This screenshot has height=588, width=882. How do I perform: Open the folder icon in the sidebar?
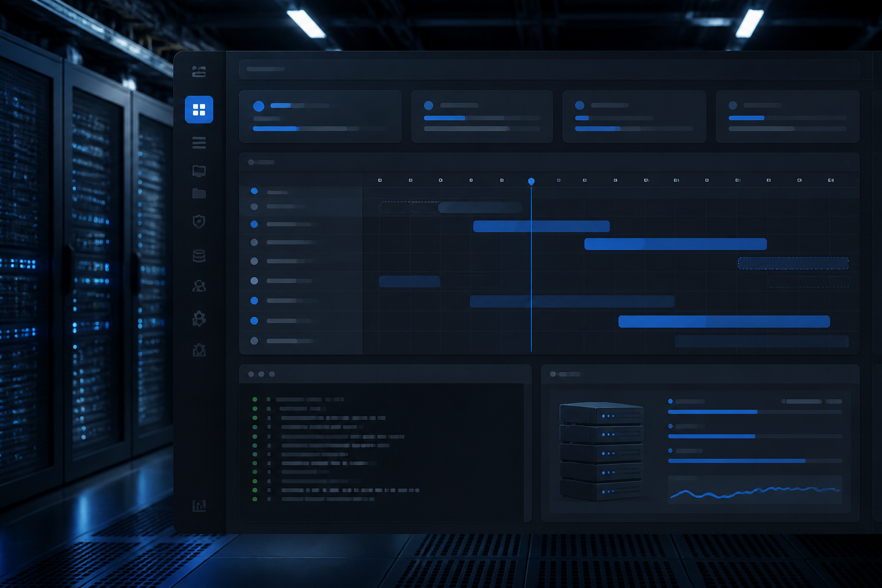click(x=199, y=193)
